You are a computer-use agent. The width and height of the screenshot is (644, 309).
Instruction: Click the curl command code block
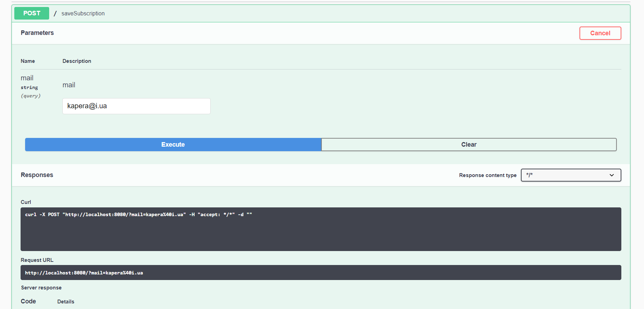[321, 229]
